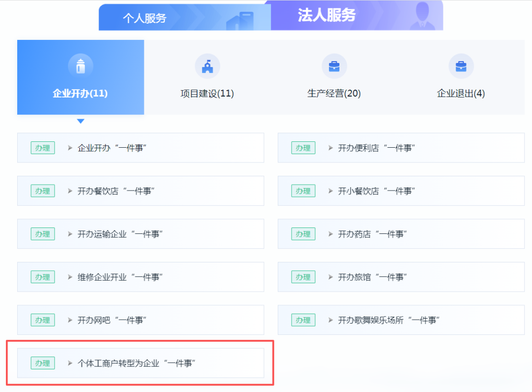Click the 项目建设 building icon

(x=207, y=66)
